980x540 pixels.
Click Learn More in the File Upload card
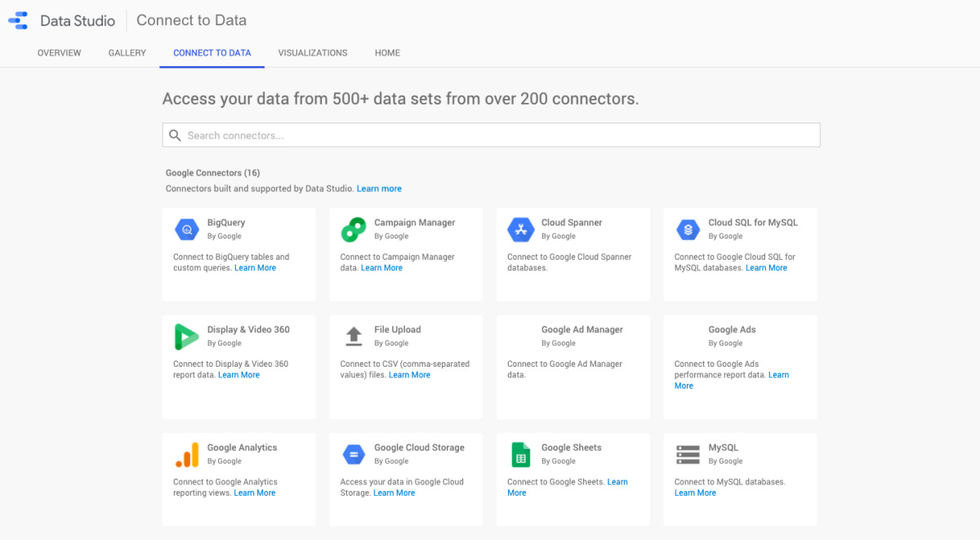(x=409, y=375)
